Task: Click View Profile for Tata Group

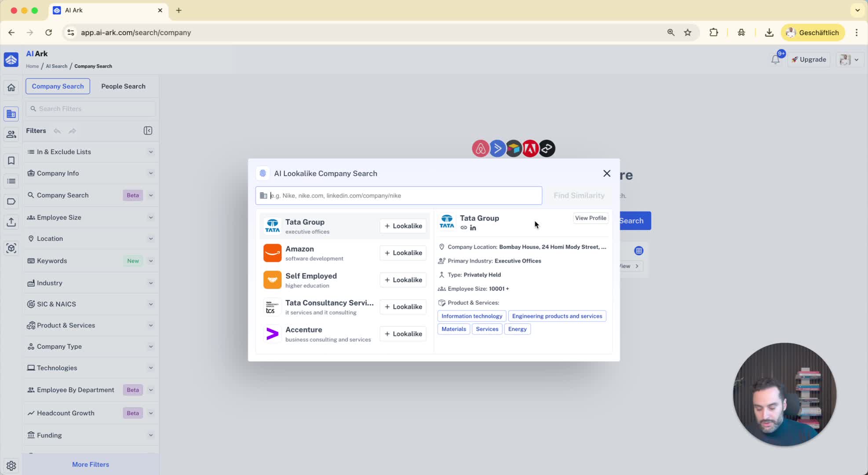Action: pyautogui.click(x=590, y=218)
